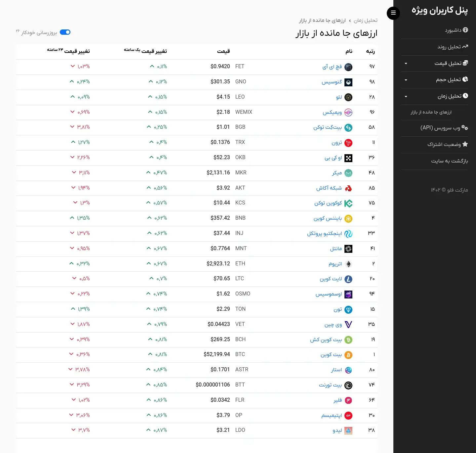Image resolution: width=476 pixels, height=453 pixels.
Task: Toggle the auto-update (بروزرسانی خودکار) switch
Action: pyautogui.click(x=65, y=32)
